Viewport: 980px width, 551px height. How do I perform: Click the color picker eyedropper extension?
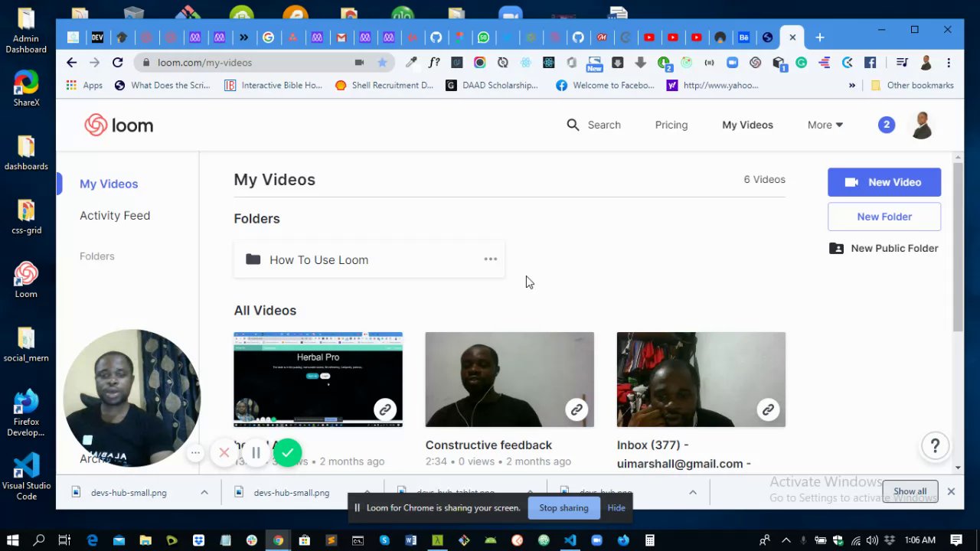point(411,63)
